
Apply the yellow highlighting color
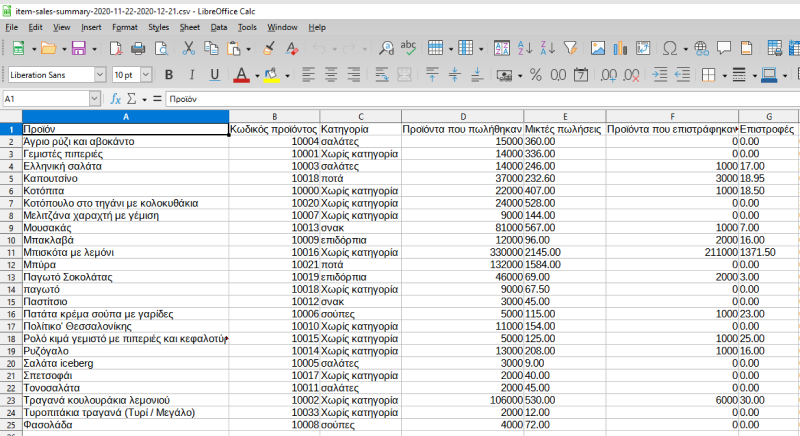tap(271, 75)
